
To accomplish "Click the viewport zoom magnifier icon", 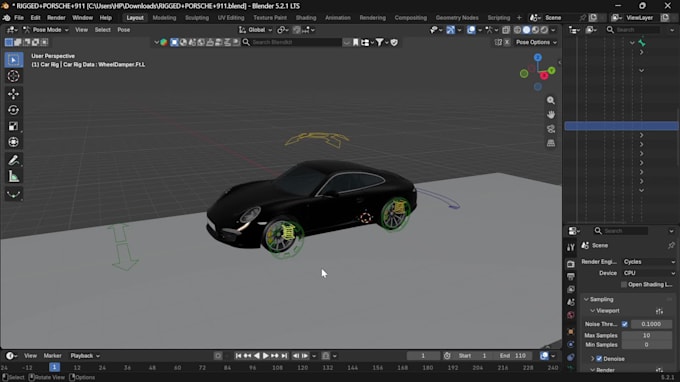I will click(x=551, y=101).
